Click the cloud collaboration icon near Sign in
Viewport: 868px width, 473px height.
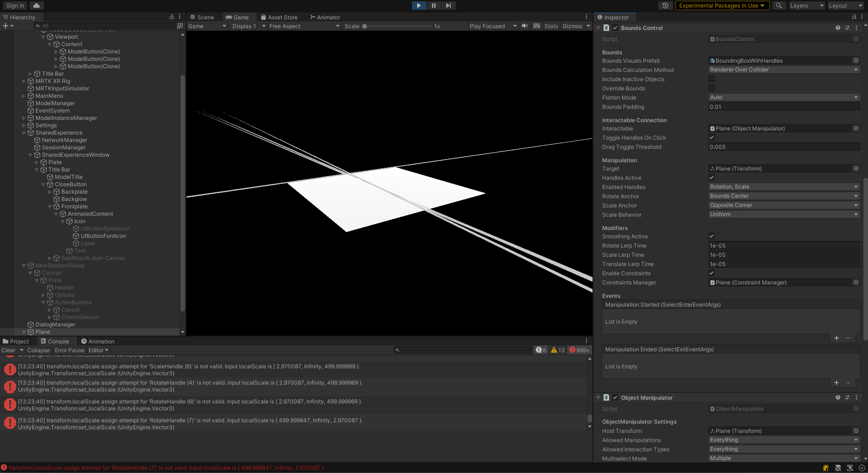pos(36,5)
